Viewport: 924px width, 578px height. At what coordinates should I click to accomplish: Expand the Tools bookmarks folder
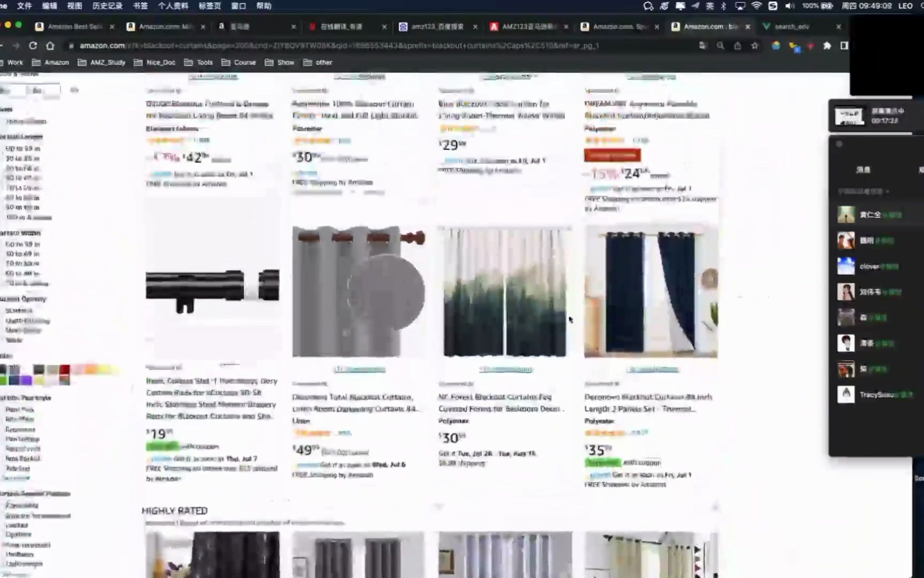(x=204, y=62)
